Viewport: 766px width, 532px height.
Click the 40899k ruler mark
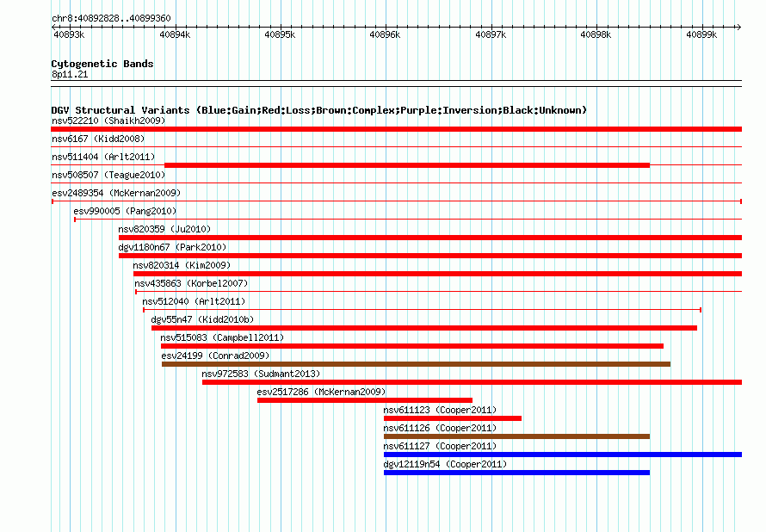(702, 34)
